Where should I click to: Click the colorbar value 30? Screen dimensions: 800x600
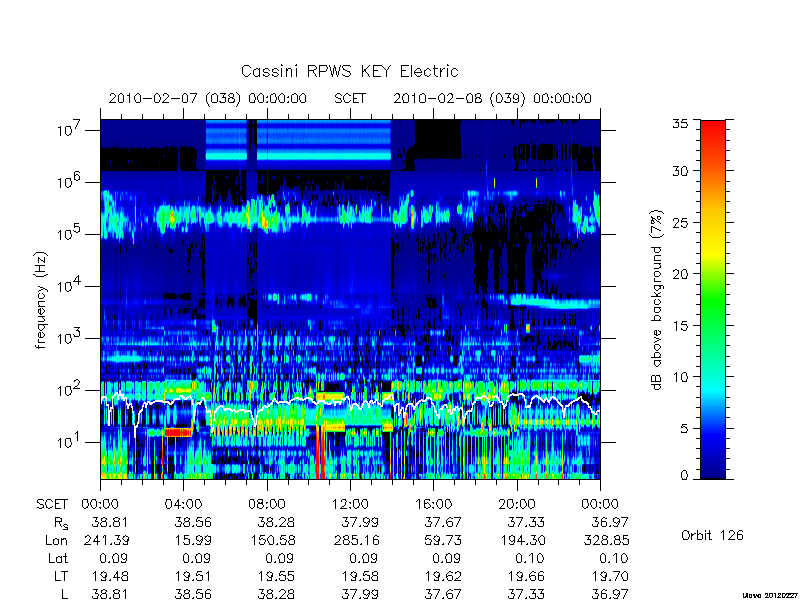pos(680,171)
